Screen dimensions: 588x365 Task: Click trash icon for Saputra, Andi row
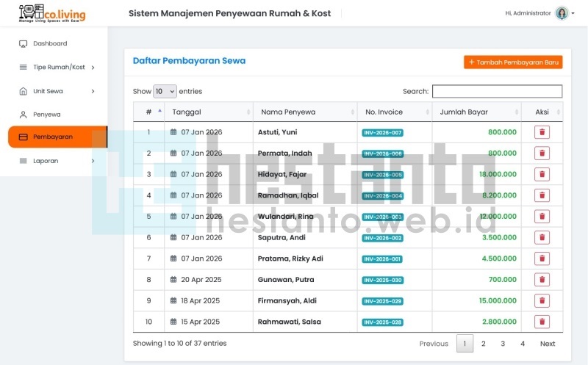point(542,238)
